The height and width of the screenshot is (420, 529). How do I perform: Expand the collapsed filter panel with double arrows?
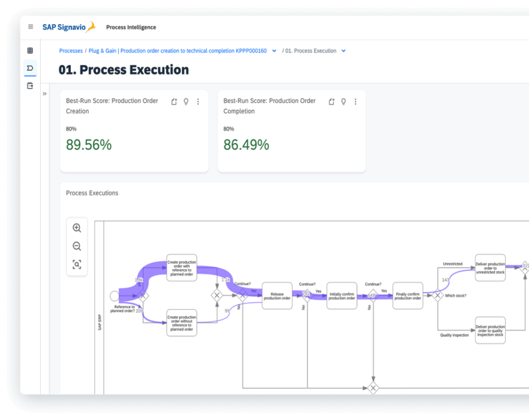coord(45,94)
